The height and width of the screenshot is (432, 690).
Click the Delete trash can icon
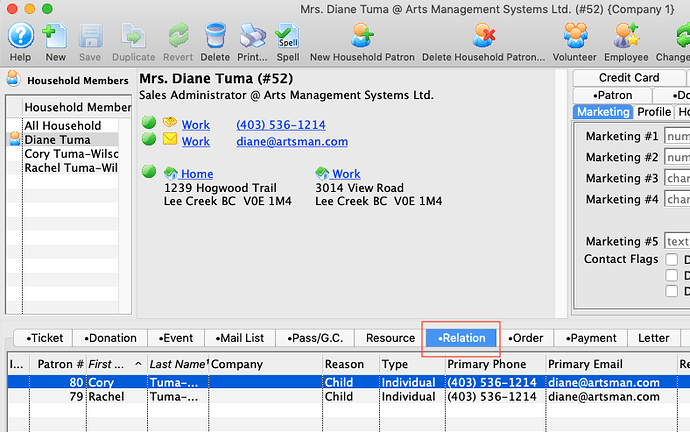[x=215, y=36]
